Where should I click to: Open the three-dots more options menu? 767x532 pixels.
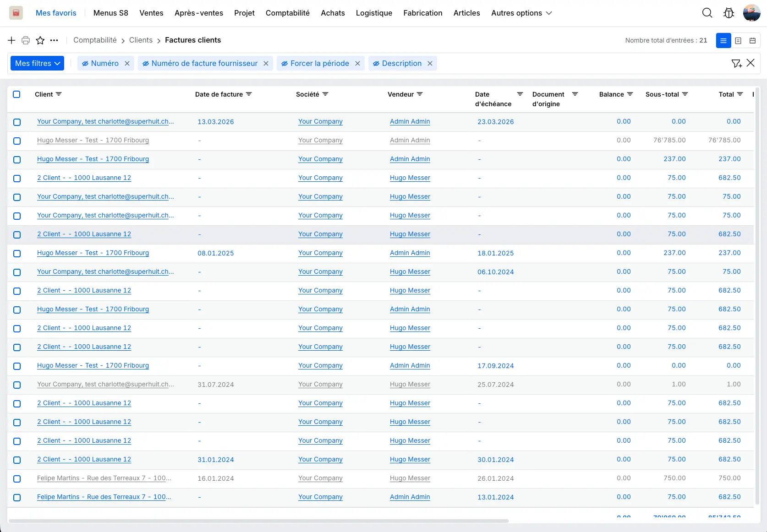click(x=54, y=40)
